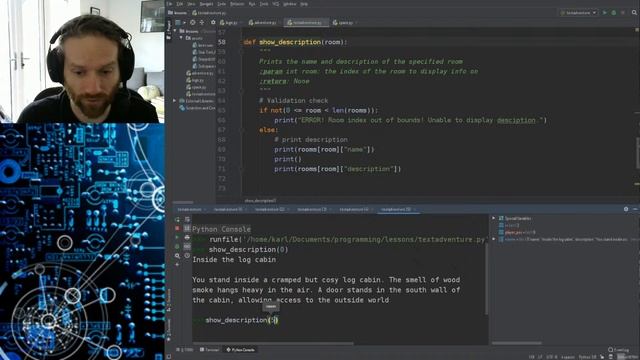This screenshot has height=360, width=640.
Task: Open Search Everywhere magnifier icon
Action: pyautogui.click(x=634, y=13)
